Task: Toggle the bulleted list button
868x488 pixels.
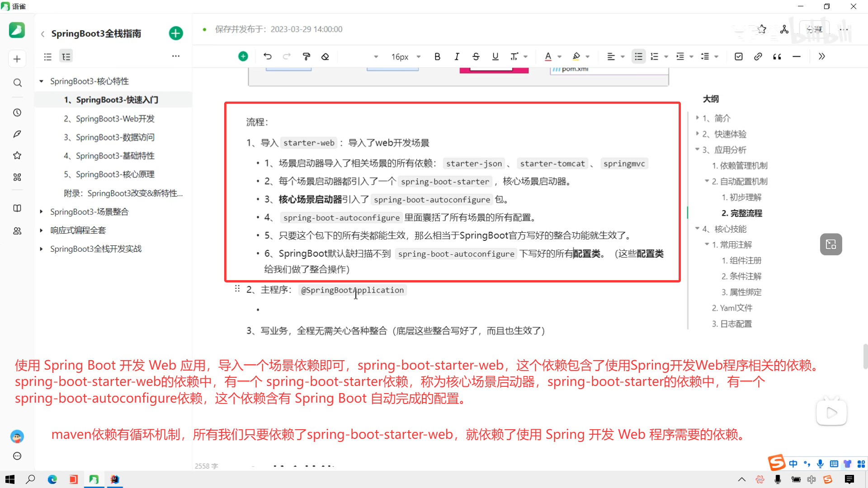Action: 638,56
